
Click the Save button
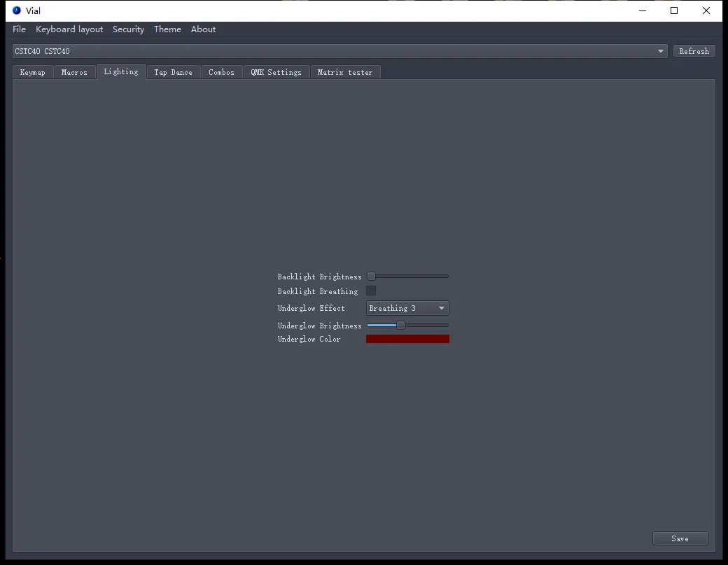[680, 538]
